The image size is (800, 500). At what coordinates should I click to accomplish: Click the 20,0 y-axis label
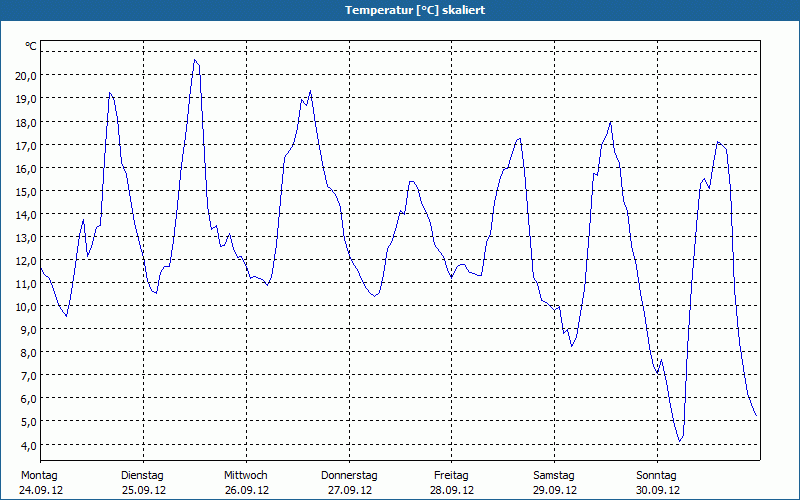coord(26,76)
